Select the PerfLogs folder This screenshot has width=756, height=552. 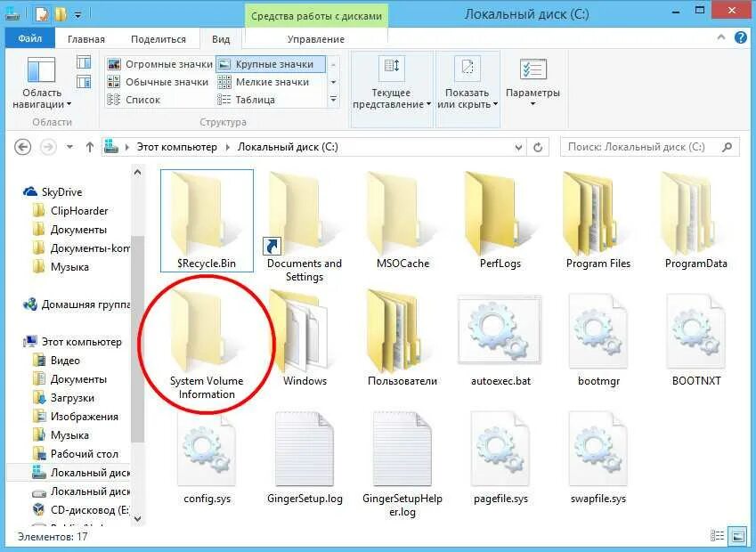[x=500, y=221]
